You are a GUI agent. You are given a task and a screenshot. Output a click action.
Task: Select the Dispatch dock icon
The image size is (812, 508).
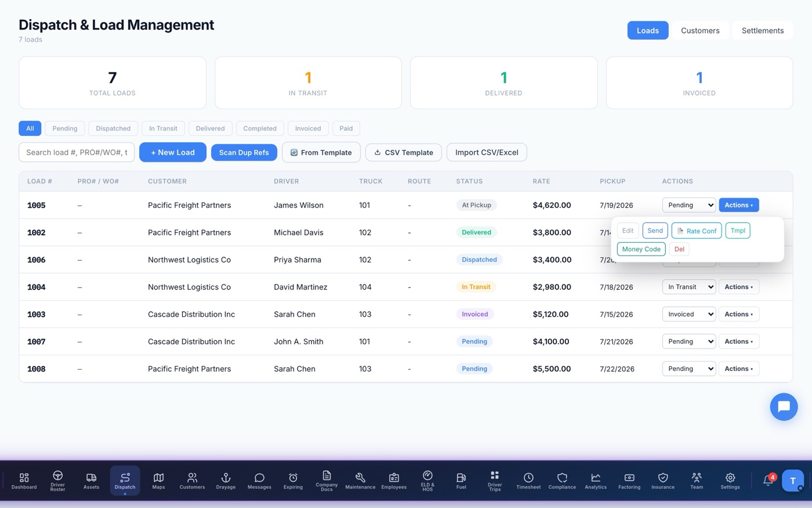point(125,481)
